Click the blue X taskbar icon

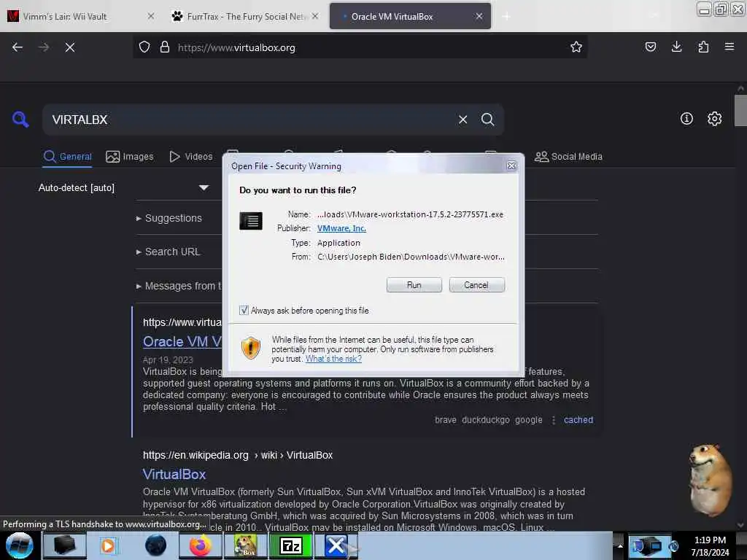click(x=336, y=545)
